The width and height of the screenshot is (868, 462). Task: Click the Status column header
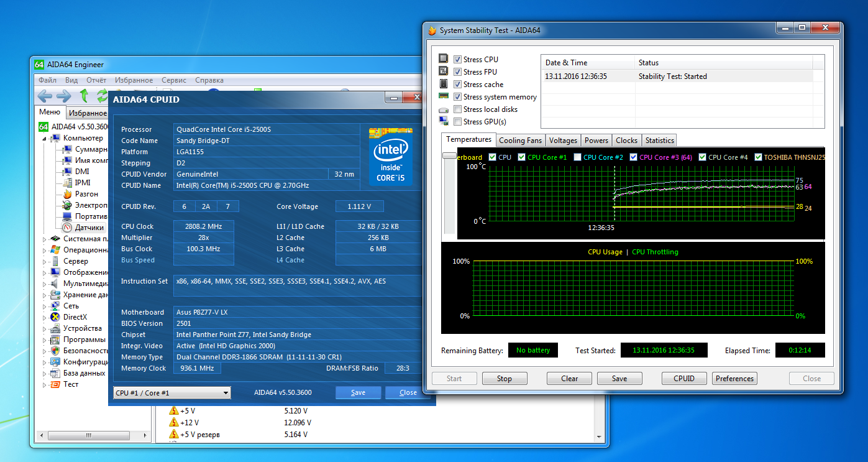[724, 63]
